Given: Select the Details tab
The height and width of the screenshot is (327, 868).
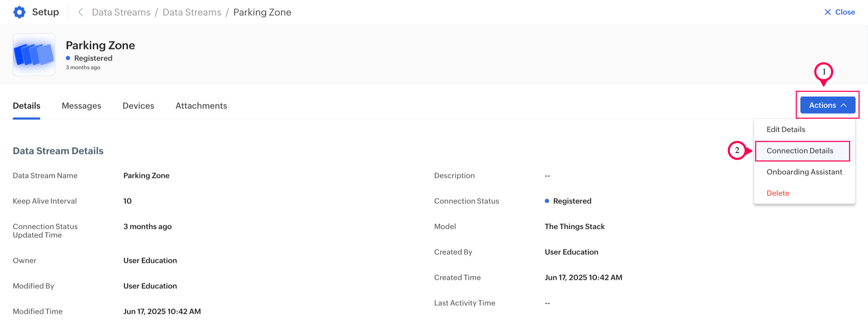Looking at the screenshot, I should pyautogui.click(x=26, y=106).
